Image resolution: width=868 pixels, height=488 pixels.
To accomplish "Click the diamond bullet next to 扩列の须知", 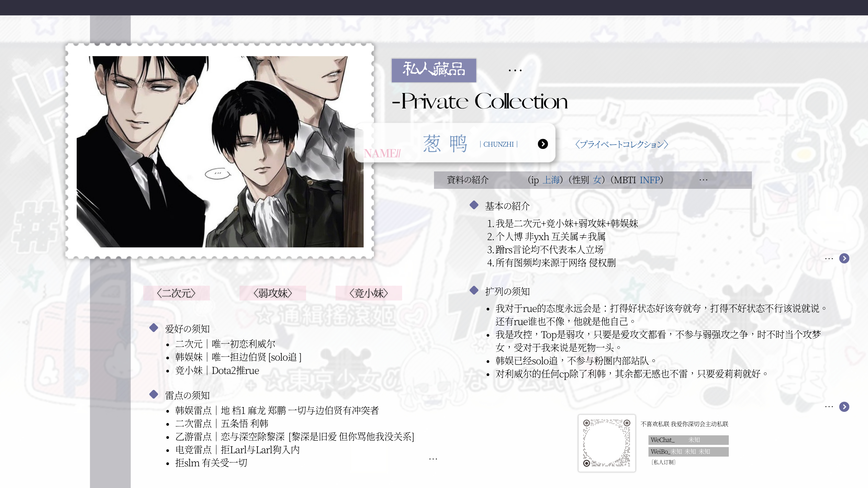I will point(474,290).
